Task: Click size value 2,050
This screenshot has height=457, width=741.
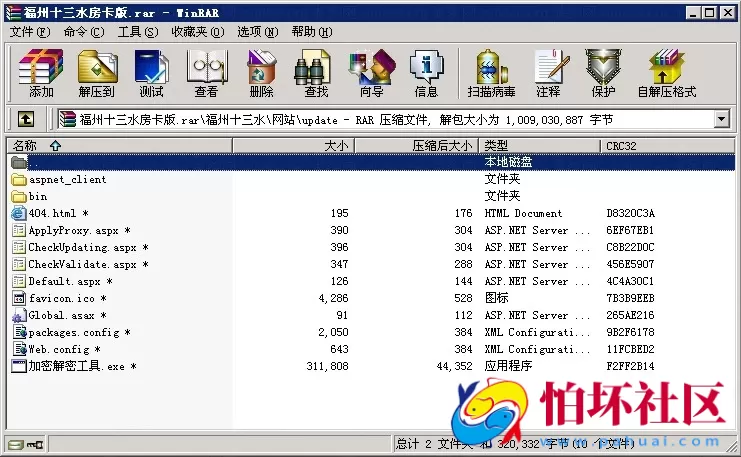Action: coord(333,332)
